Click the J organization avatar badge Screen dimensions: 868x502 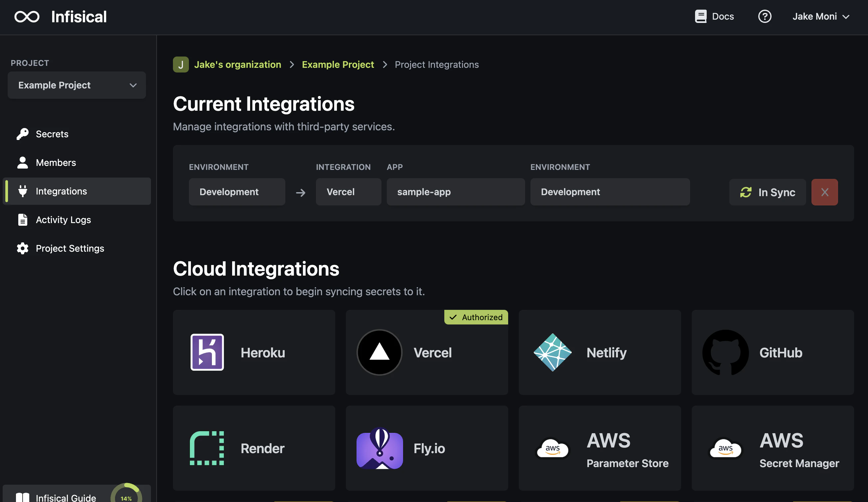(x=181, y=64)
